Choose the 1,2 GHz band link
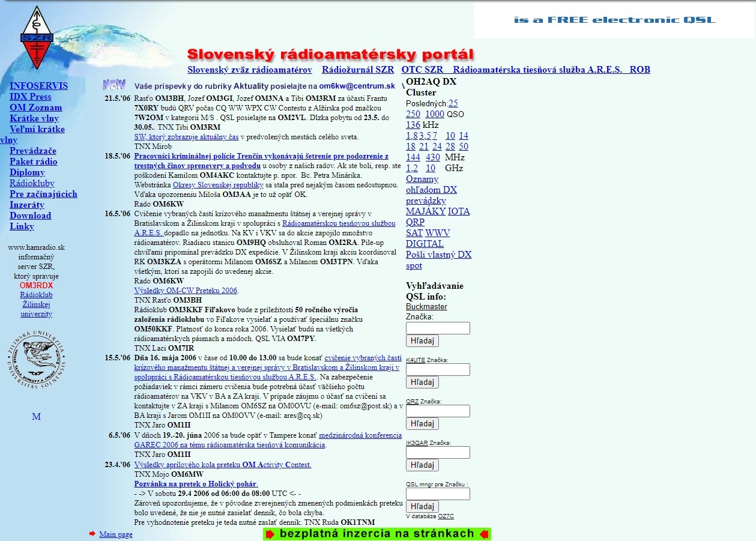756x541 pixels. [x=412, y=168]
